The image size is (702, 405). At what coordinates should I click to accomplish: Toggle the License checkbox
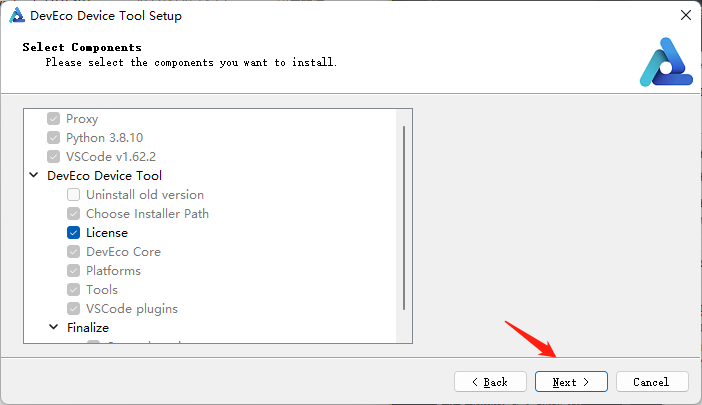pyautogui.click(x=73, y=233)
